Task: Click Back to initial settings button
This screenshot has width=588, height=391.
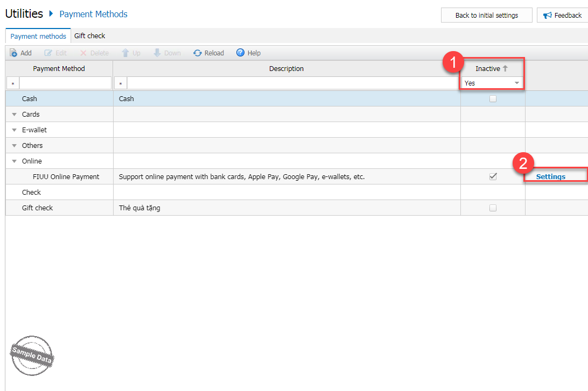Action: coord(486,15)
